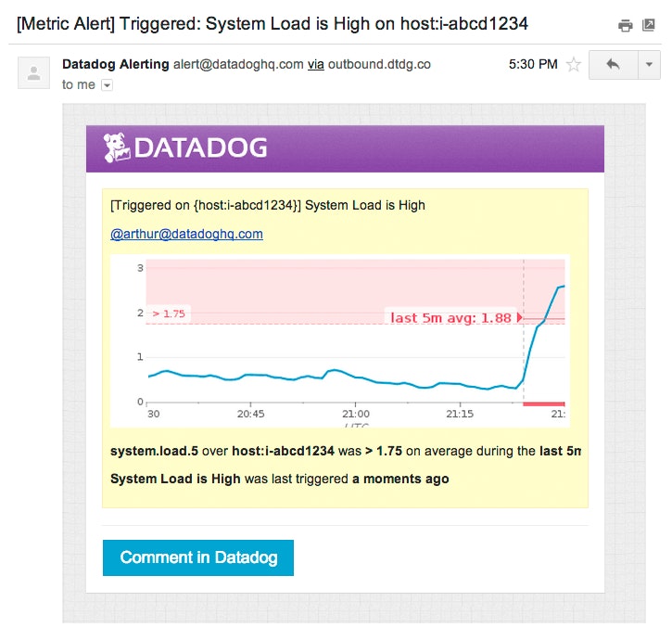Open the email in a new window
This screenshot has width=672, height=640.
649,25
